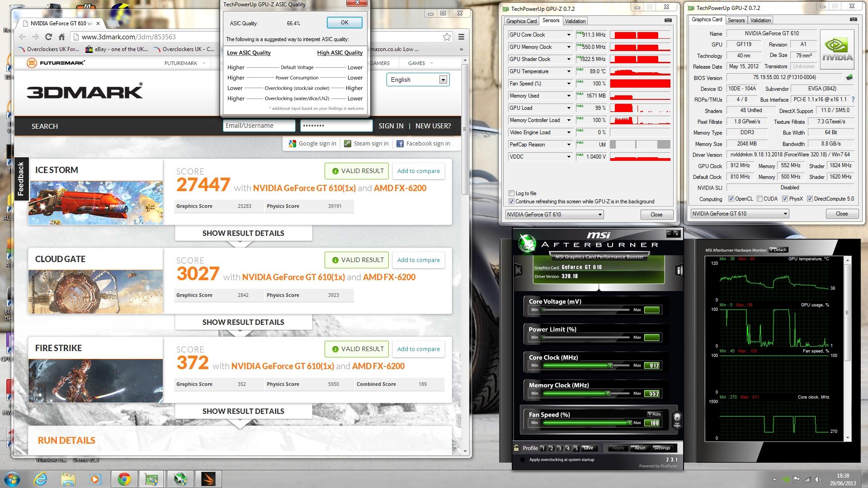
Task: Bookmark this page with the star icon
Action: pos(447,37)
